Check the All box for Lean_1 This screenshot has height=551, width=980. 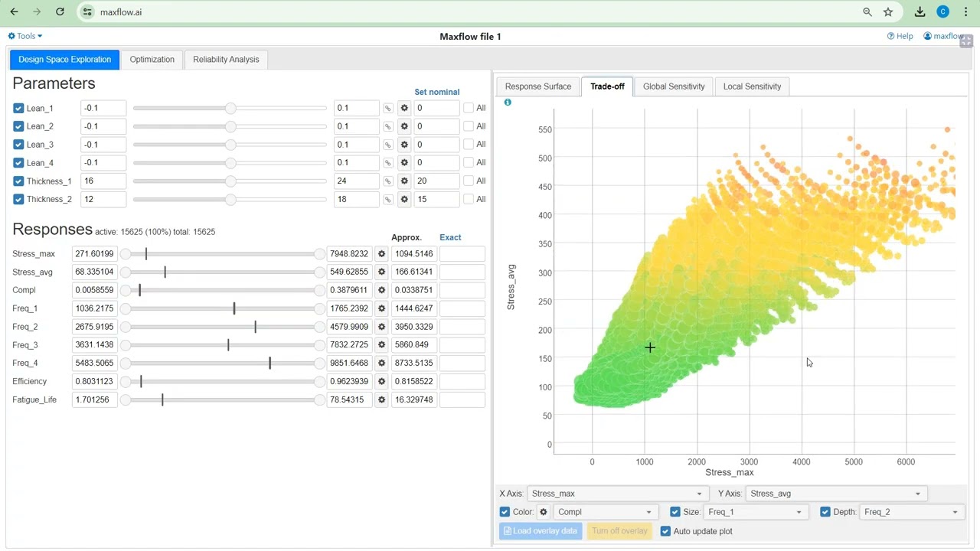[469, 108]
